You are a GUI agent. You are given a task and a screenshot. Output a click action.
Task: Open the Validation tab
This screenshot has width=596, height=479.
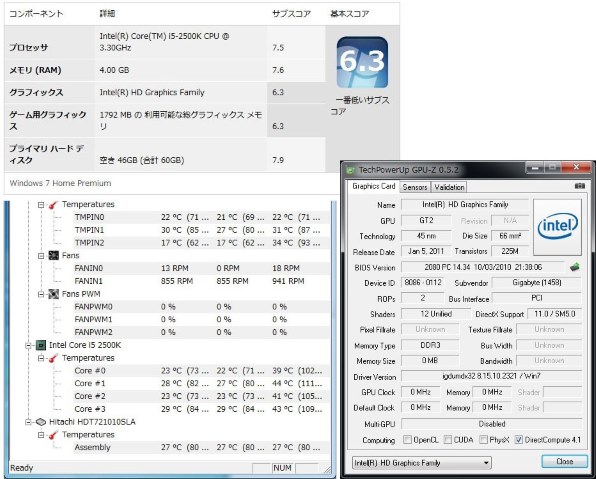449,187
